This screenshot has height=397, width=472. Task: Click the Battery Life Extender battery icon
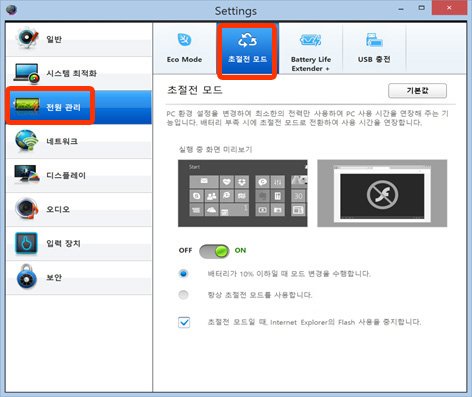[x=310, y=40]
